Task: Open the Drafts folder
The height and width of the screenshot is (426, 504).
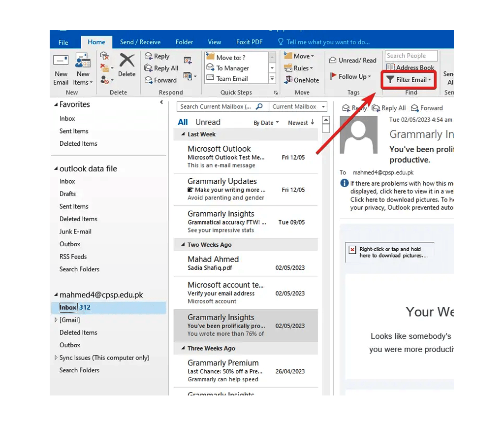Action: point(67,194)
